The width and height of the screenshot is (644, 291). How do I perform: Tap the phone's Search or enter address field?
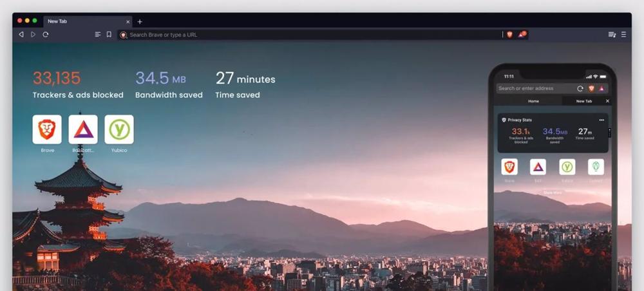tap(535, 88)
